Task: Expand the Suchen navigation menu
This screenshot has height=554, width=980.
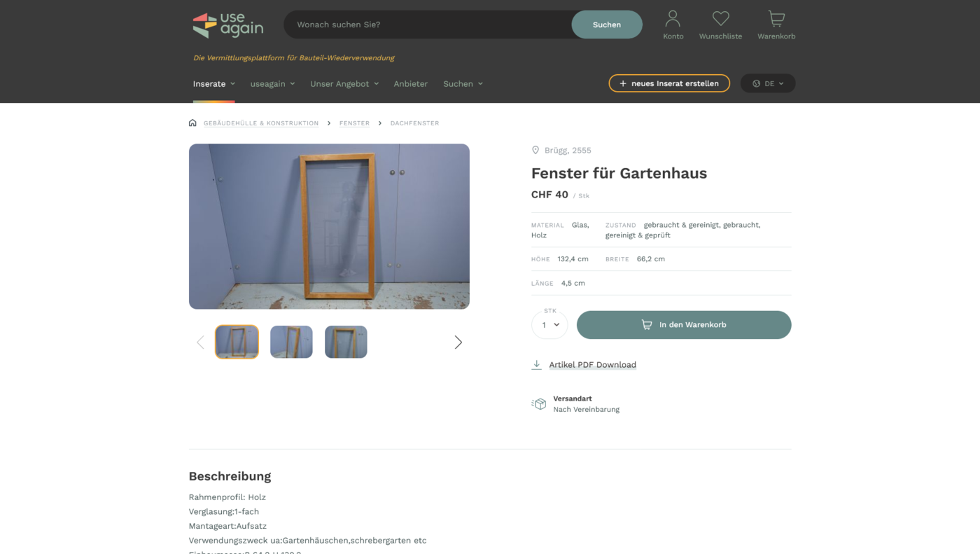Action: pos(463,83)
